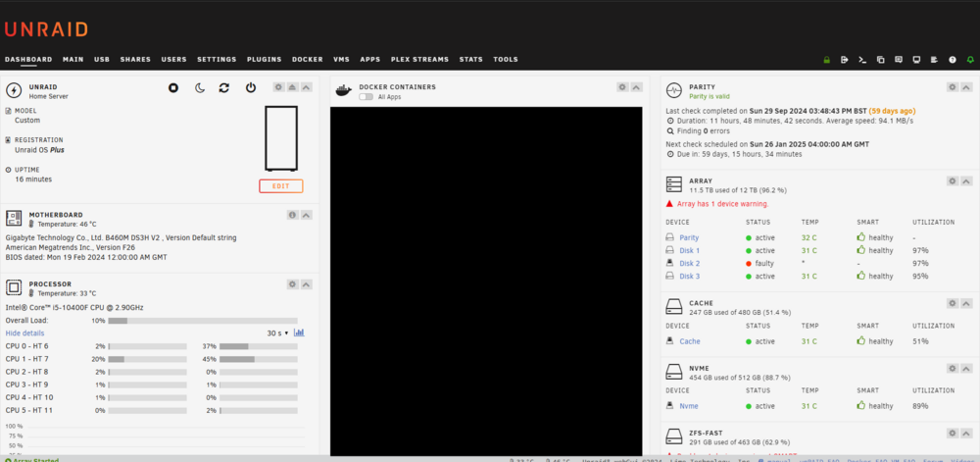Viewport: 980px width, 462px height.
Task: Click the Unraid logo
Action: click(46, 29)
